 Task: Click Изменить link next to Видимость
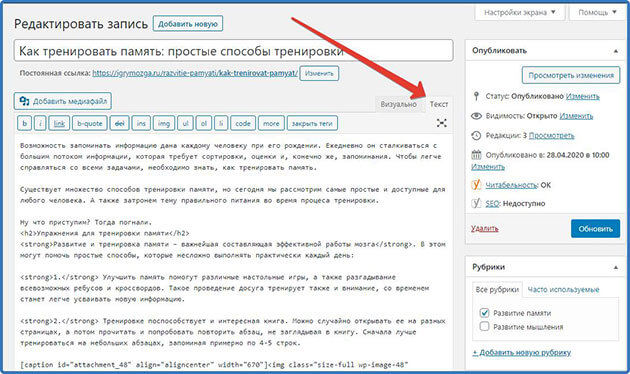[x=576, y=116]
